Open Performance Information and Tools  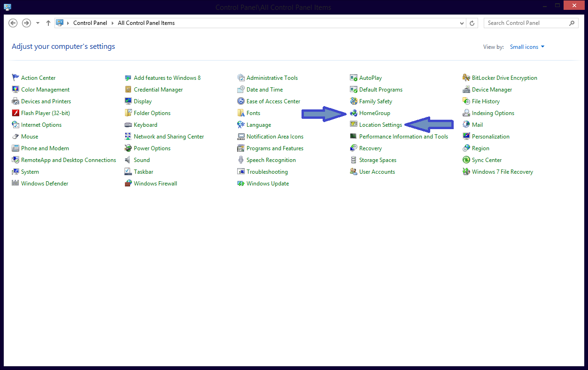(403, 137)
